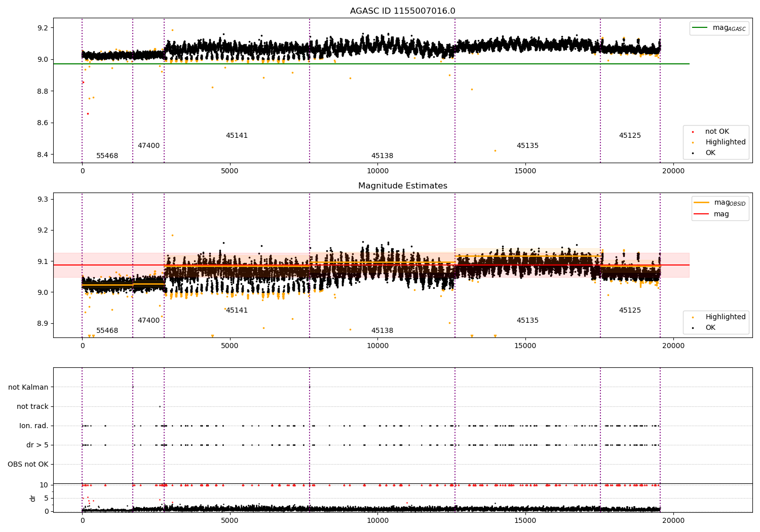Click the "not track" axis label
This screenshot has width=760, height=532.
click(32, 406)
